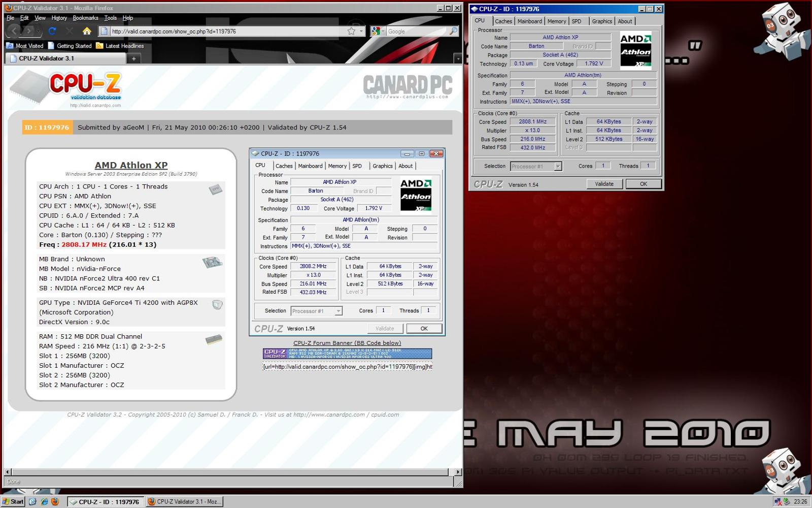Image resolution: width=812 pixels, height=508 pixels.
Task: Switch to Mainboard tab in CPU-Z window
Action: pos(530,21)
